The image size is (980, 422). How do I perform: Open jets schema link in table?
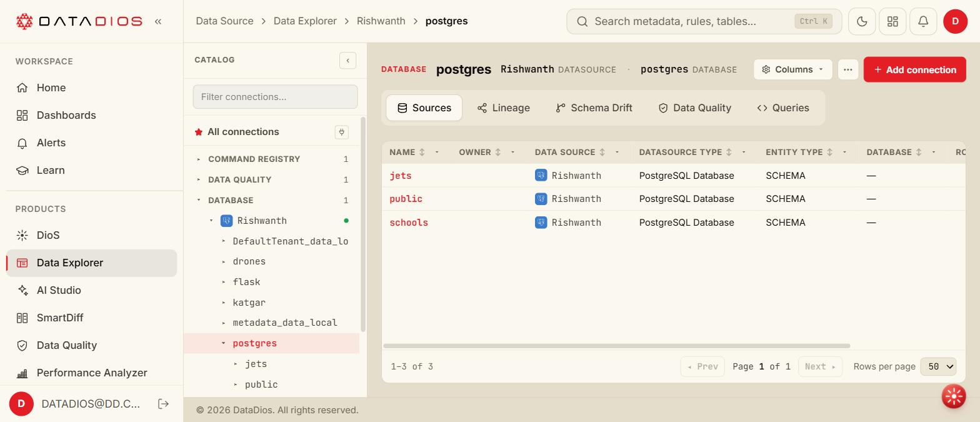click(x=401, y=176)
